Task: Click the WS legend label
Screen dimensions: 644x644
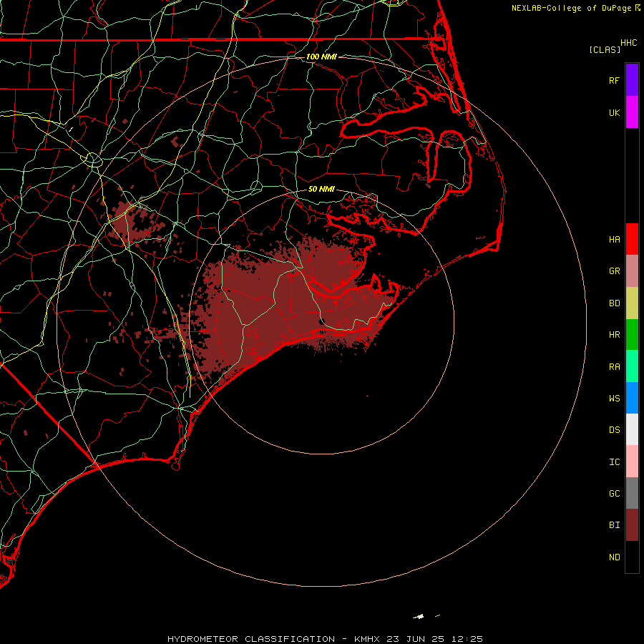Action: tap(614, 398)
